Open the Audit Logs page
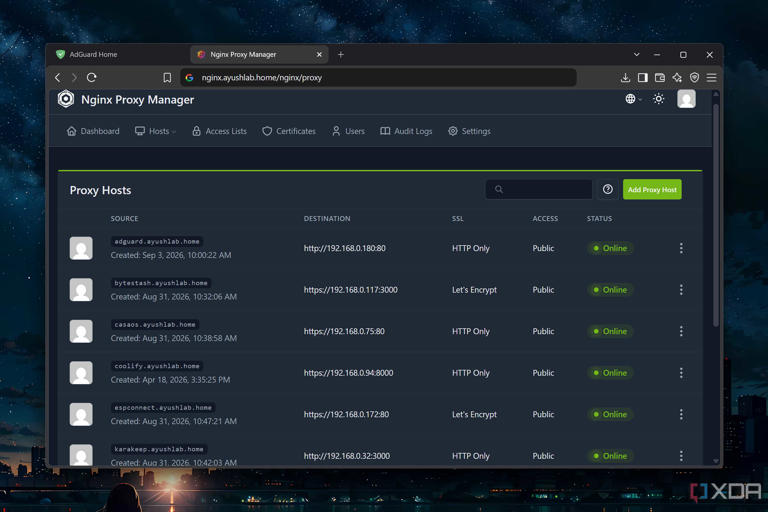Viewport: 768px width, 512px height. click(x=406, y=131)
